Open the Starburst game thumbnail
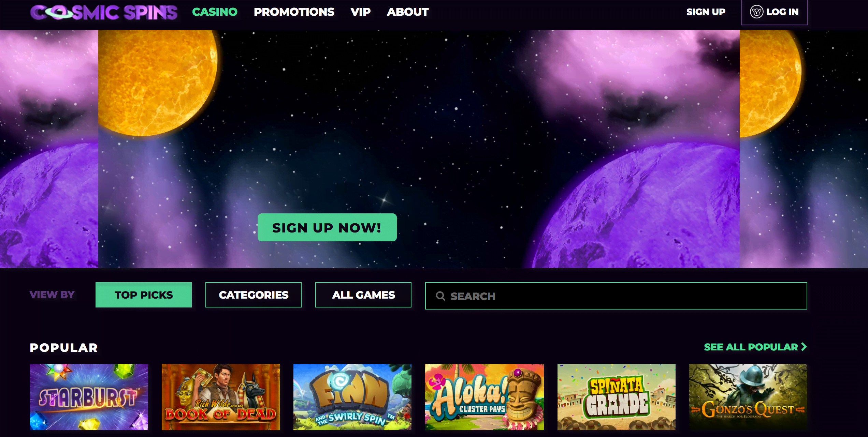The height and width of the screenshot is (437, 868). click(89, 397)
